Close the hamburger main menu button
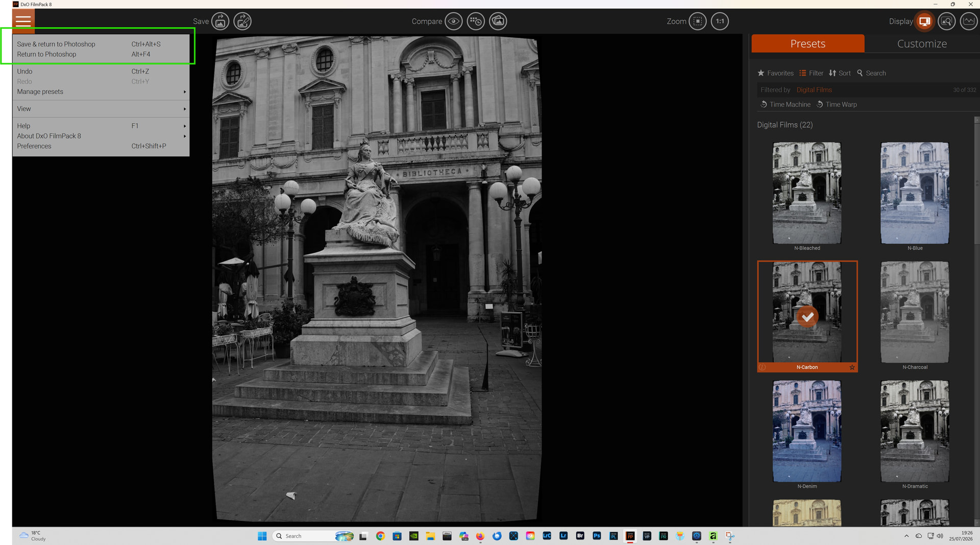This screenshot has height=545, width=980. point(23,21)
